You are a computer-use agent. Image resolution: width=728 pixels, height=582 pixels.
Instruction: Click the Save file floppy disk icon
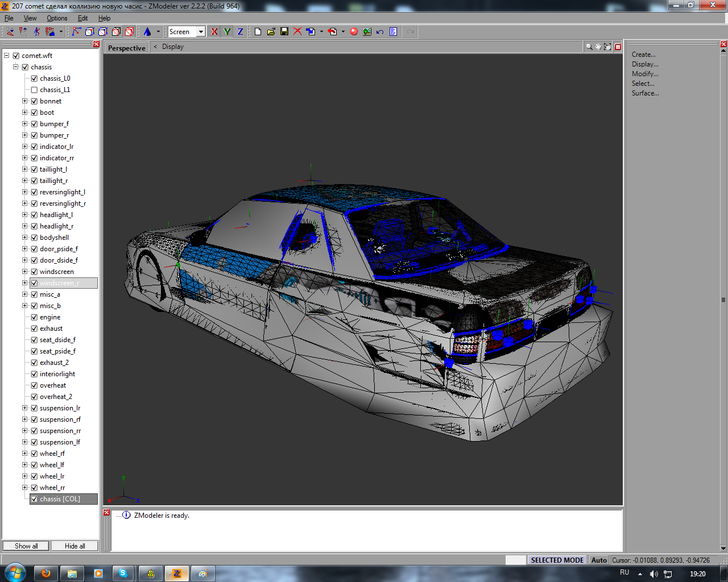[284, 32]
